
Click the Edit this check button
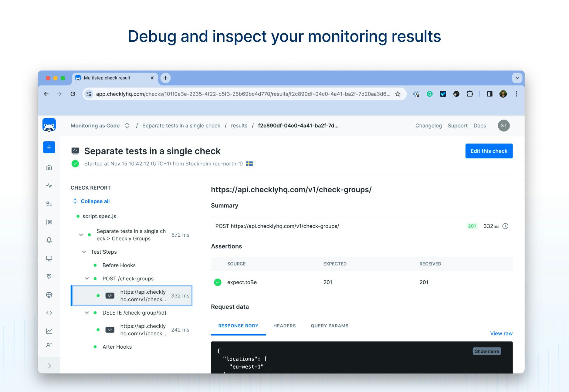coord(489,151)
